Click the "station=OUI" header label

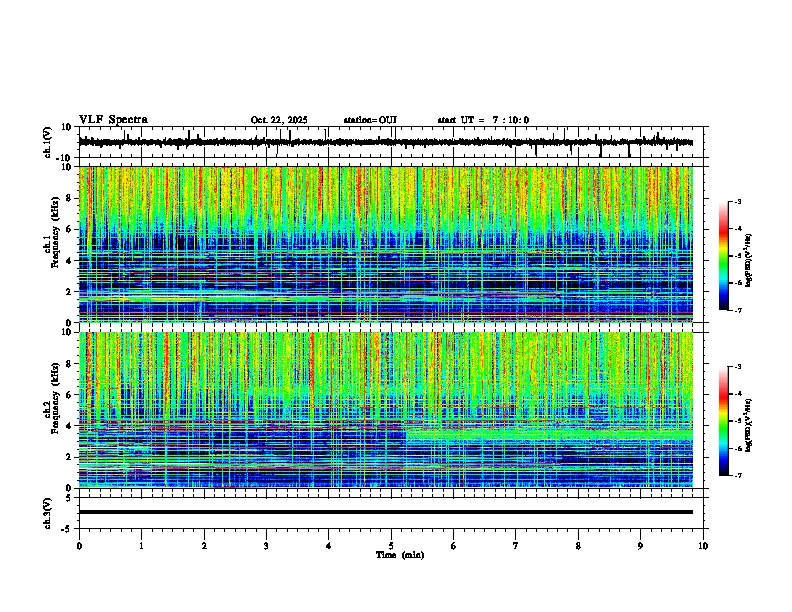point(370,120)
